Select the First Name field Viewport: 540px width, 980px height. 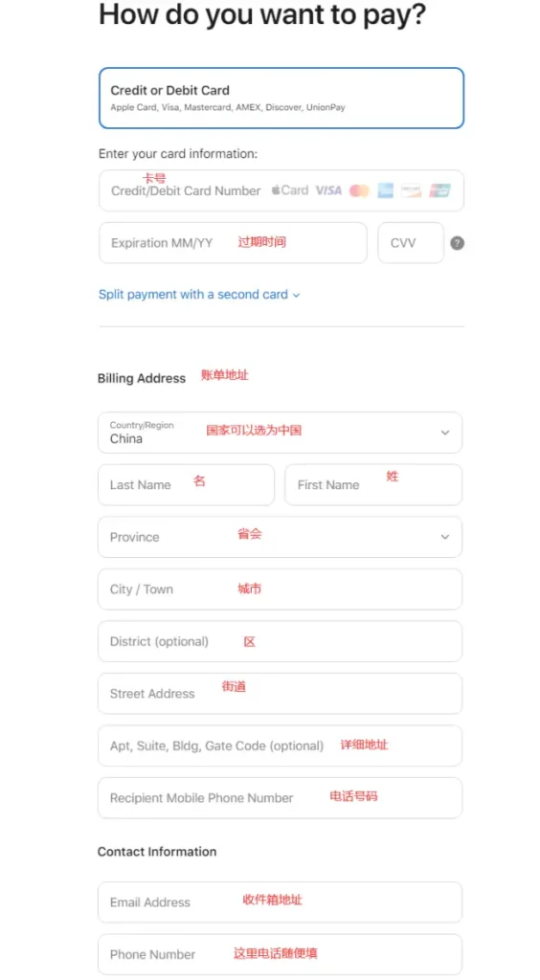click(x=373, y=484)
